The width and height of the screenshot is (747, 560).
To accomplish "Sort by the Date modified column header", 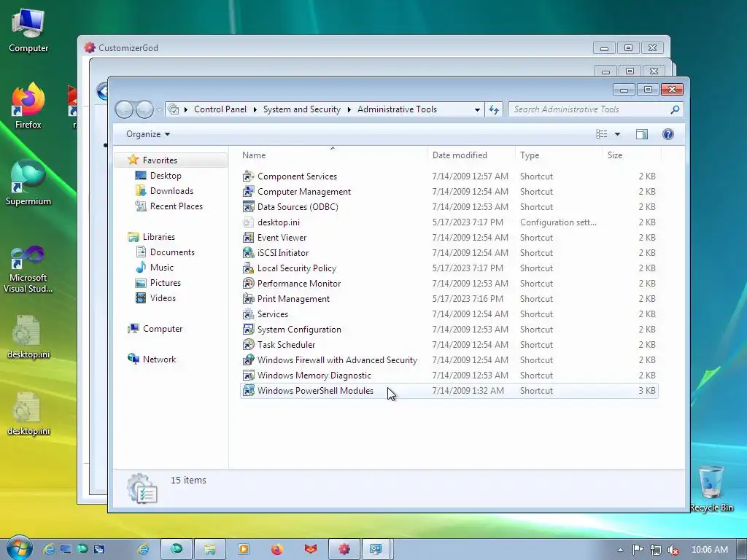I will [471, 155].
